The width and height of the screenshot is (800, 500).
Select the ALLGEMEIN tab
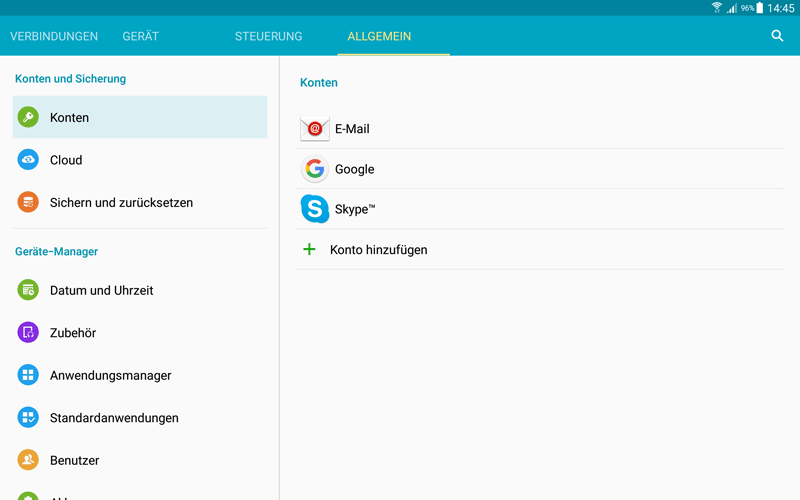point(379,36)
